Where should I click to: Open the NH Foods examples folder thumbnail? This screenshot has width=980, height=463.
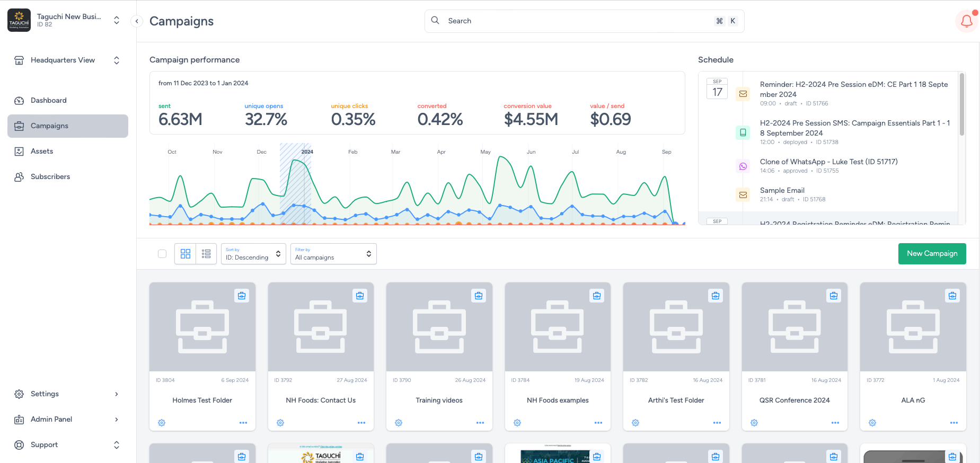point(558,327)
